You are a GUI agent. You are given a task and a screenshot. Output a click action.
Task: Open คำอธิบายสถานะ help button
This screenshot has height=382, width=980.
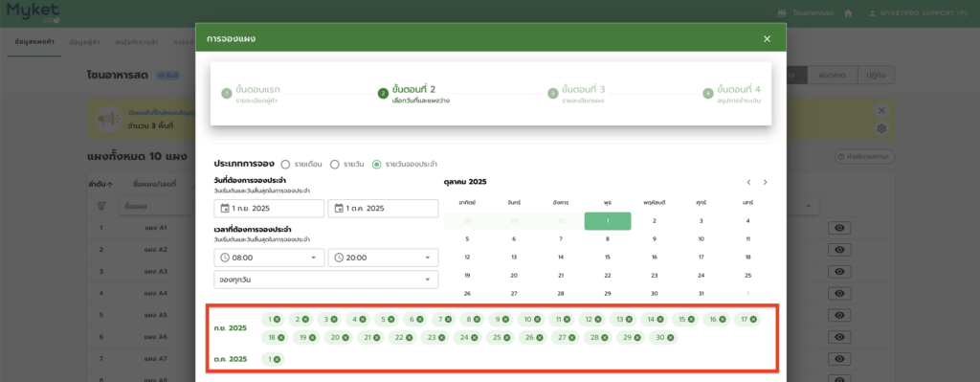(865, 156)
